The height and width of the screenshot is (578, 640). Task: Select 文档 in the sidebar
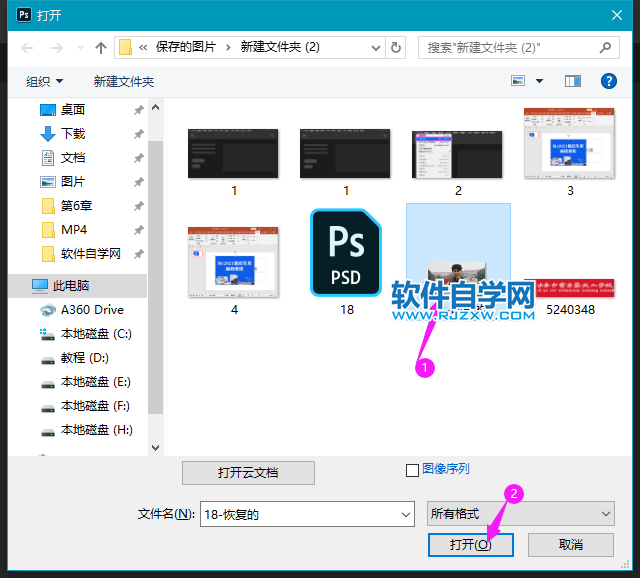coord(73,158)
